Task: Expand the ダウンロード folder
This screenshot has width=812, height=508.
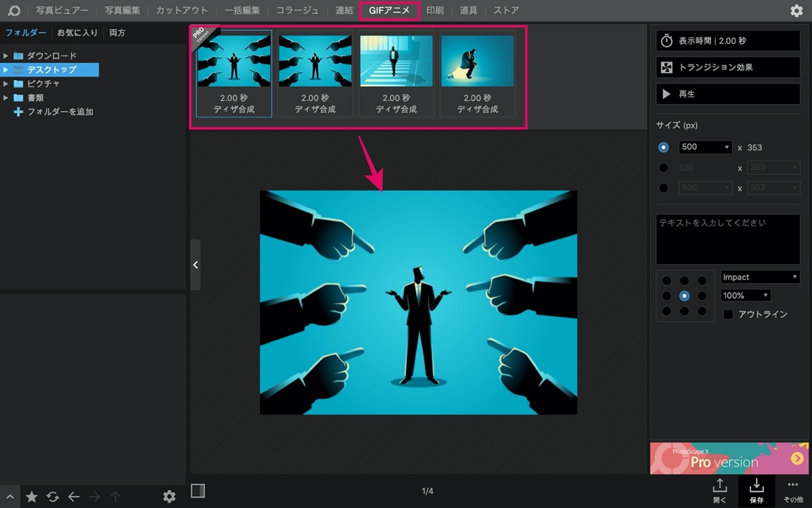Action: [x=6, y=56]
